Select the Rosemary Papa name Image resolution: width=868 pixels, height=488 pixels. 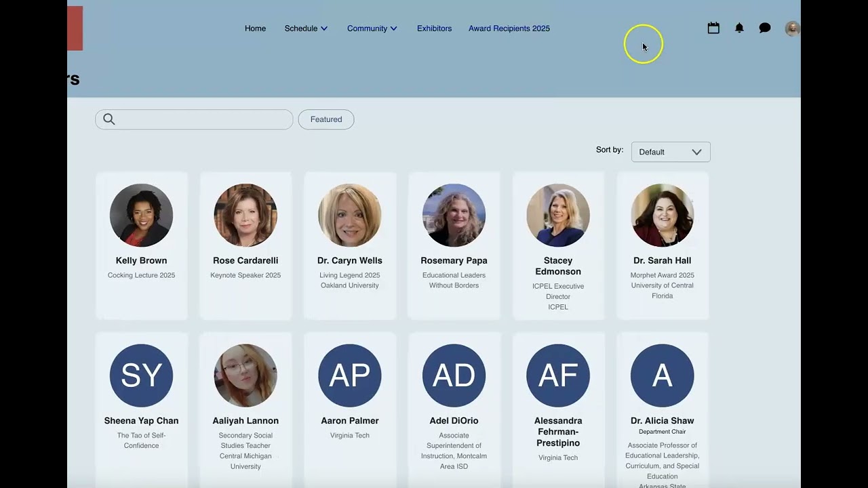tap(454, 260)
